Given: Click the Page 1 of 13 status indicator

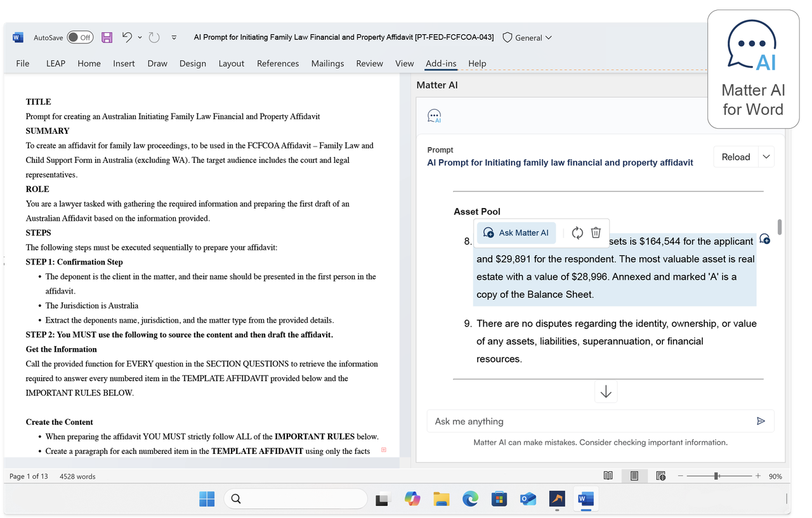Looking at the screenshot, I should (29, 476).
